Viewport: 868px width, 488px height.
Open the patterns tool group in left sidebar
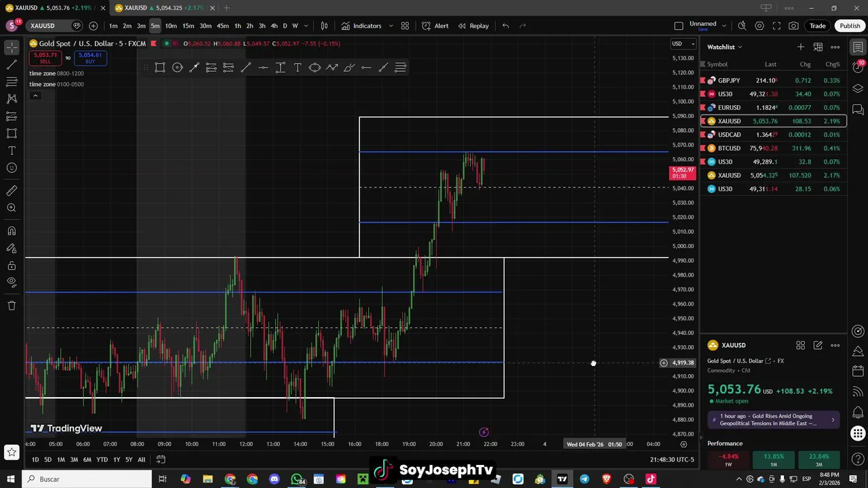12,99
